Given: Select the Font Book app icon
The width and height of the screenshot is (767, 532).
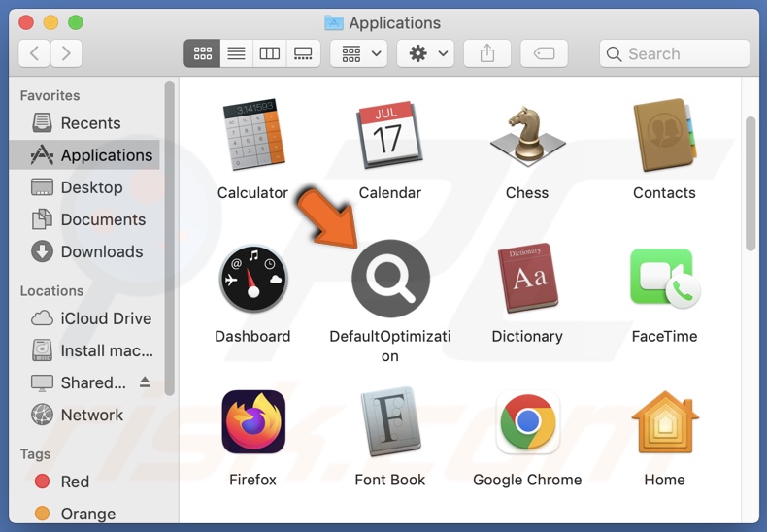Looking at the screenshot, I should pyautogui.click(x=390, y=421).
